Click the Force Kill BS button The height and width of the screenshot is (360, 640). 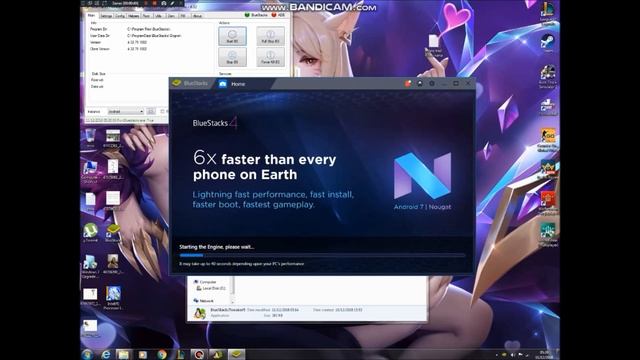pyautogui.click(x=270, y=57)
